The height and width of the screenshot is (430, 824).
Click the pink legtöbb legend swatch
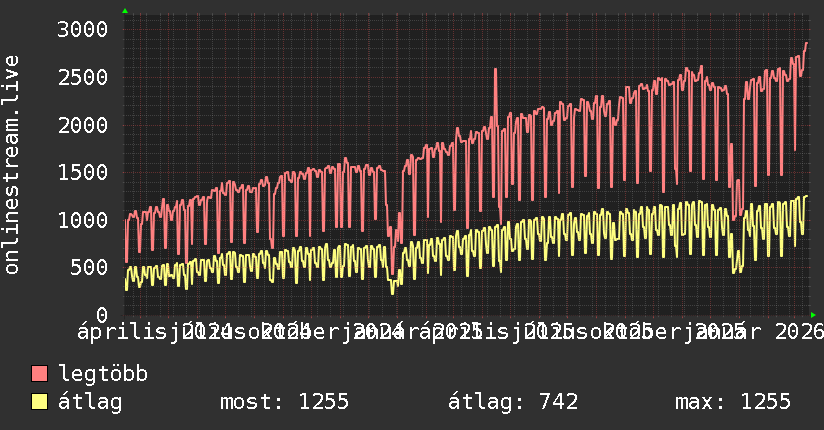pos(39,374)
